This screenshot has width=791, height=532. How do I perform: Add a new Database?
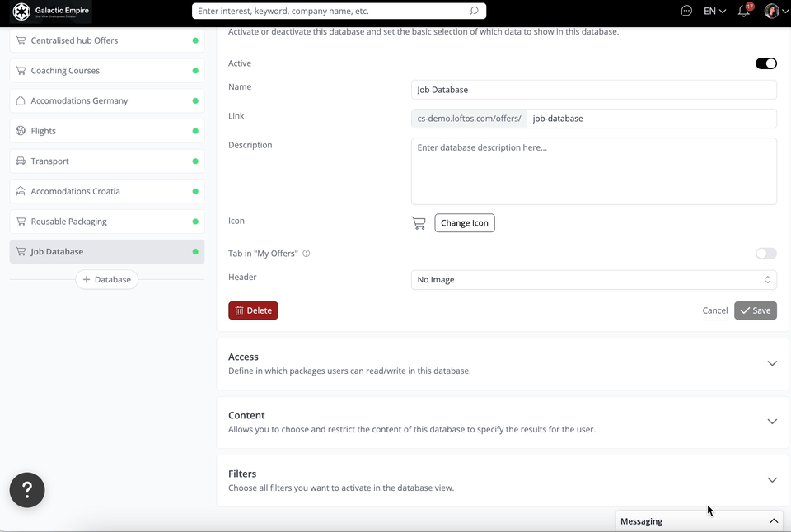coord(107,280)
